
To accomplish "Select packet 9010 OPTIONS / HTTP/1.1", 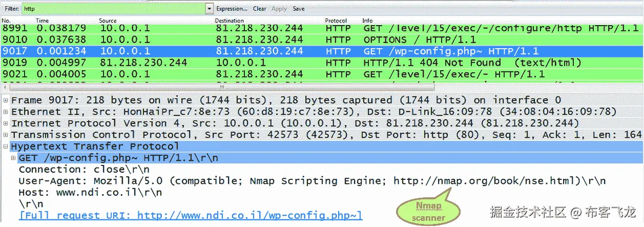I will coord(322,39).
